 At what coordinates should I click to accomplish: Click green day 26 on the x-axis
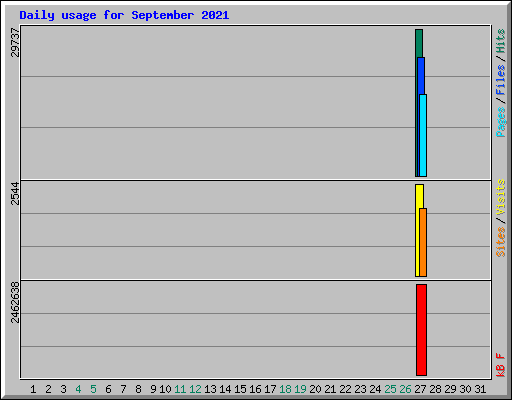pyautogui.click(x=405, y=389)
